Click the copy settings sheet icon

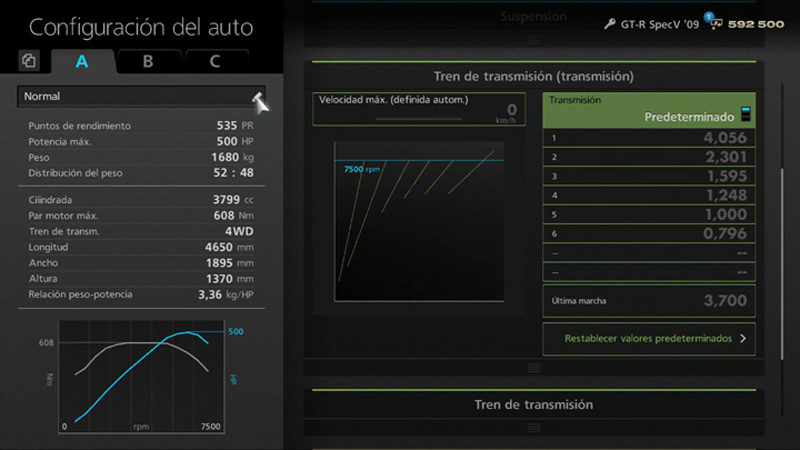[x=29, y=61]
